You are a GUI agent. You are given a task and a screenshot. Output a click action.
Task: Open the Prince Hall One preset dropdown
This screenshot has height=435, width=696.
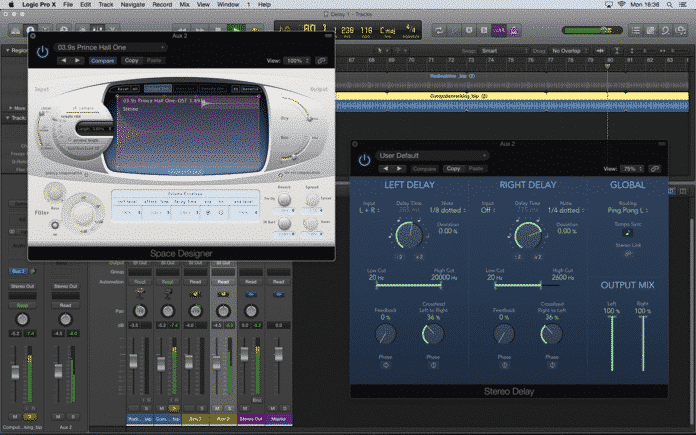[x=110, y=46]
